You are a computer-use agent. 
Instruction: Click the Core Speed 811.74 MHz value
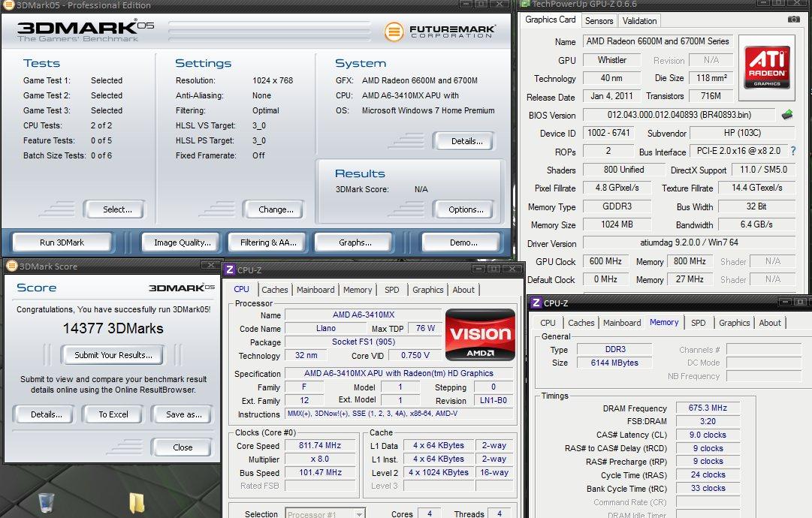320,445
